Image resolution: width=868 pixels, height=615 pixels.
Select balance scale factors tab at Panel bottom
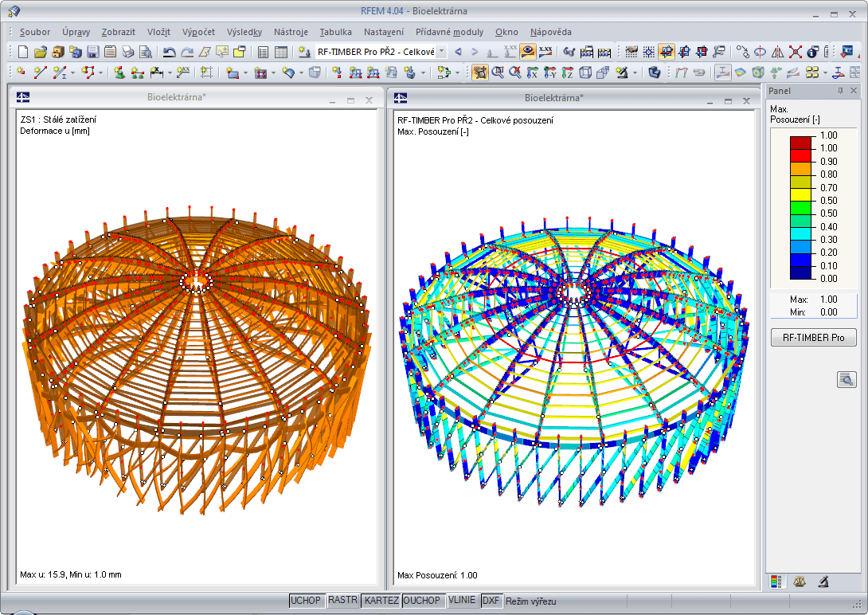800,582
